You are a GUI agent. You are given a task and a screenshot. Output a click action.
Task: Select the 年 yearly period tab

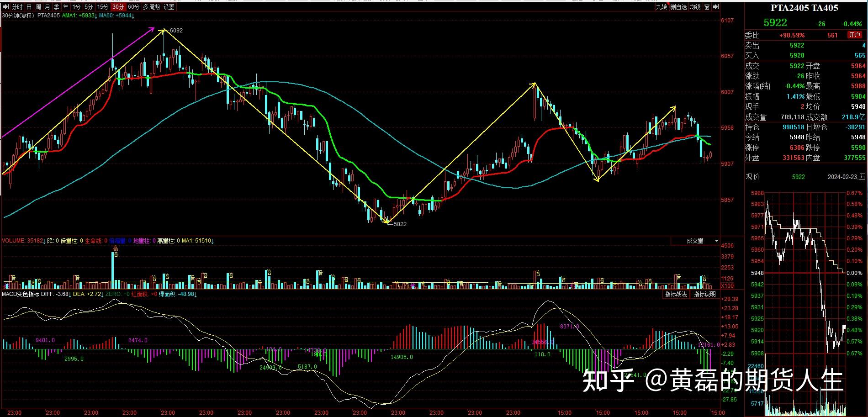65,7
